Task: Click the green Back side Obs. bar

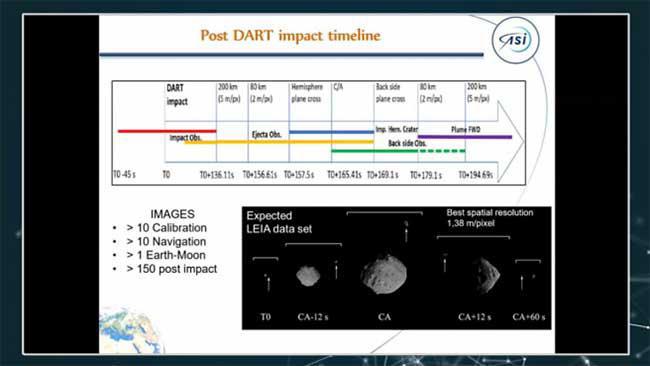Action: pyautogui.click(x=398, y=151)
